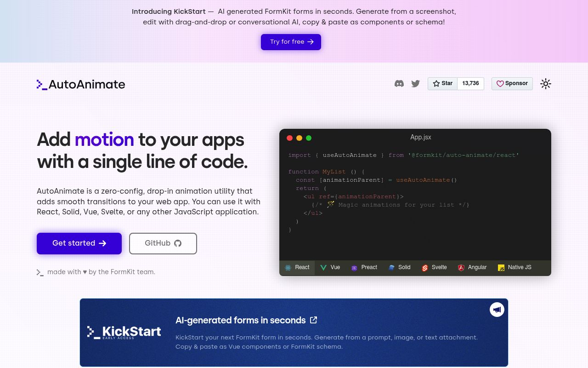Select the Svelte tab
588x368 pixels.
coord(434,268)
